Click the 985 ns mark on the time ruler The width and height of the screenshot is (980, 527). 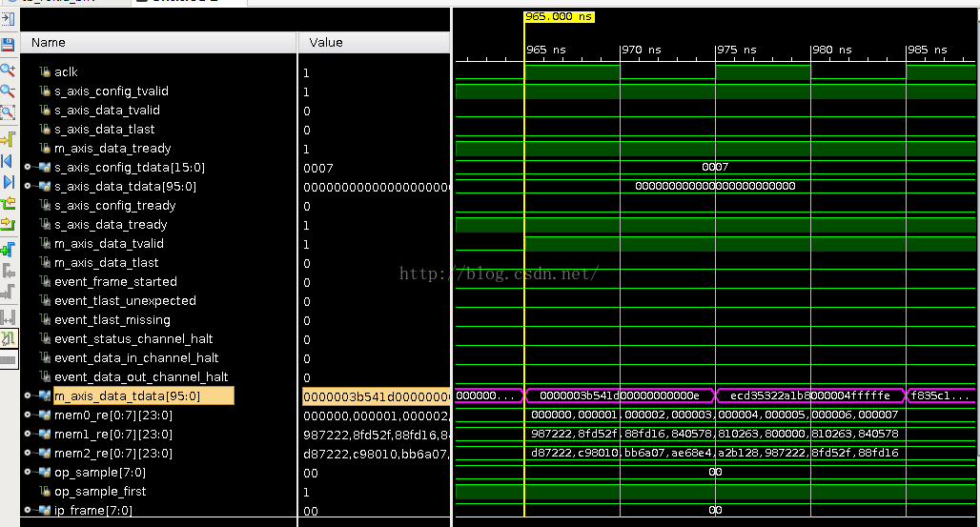(927, 50)
